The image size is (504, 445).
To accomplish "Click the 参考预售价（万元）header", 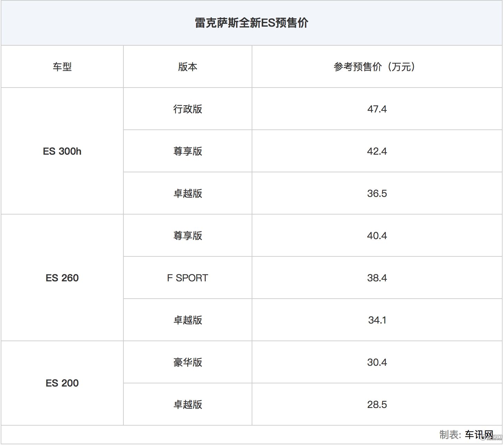I will pos(376,66).
